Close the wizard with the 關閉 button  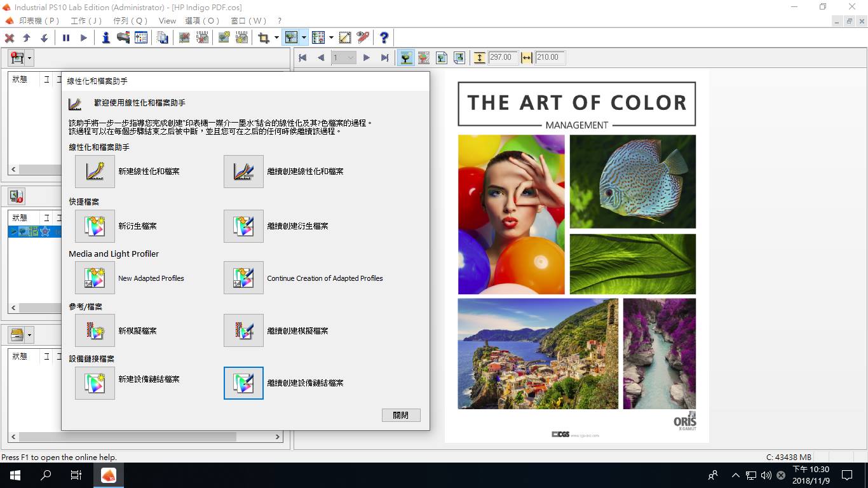pyautogui.click(x=401, y=415)
